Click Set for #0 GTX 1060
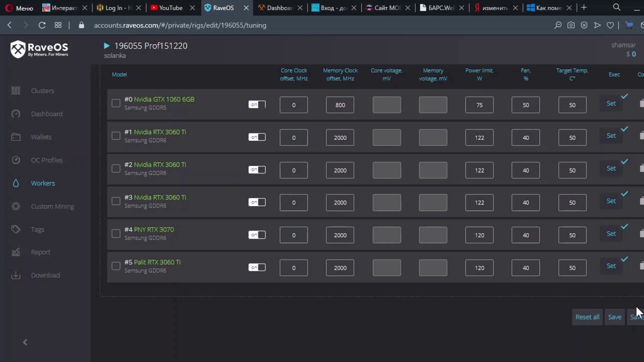644x362 pixels. click(611, 103)
